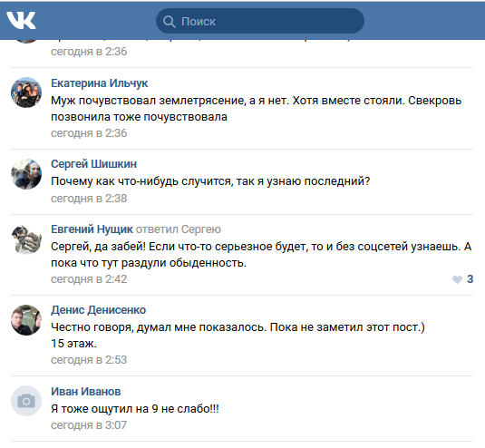Click the like count 3
Viewport: 485px width, 448px height.
(470, 279)
